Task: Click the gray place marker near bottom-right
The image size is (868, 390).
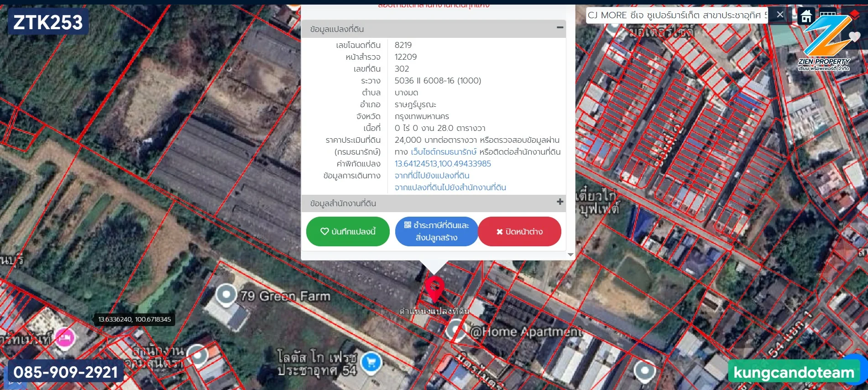Action: 644,371
